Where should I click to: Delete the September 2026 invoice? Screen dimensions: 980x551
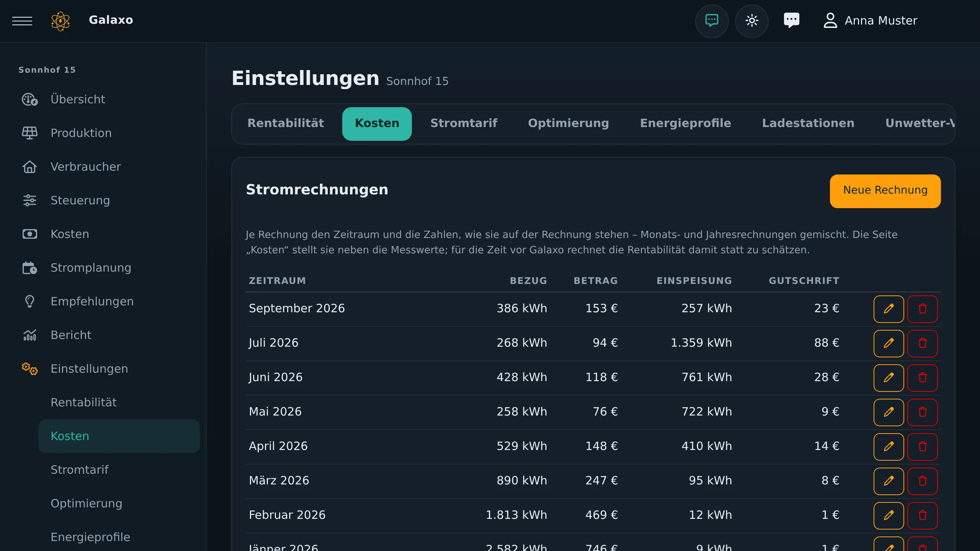pyautogui.click(x=922, y=309)
